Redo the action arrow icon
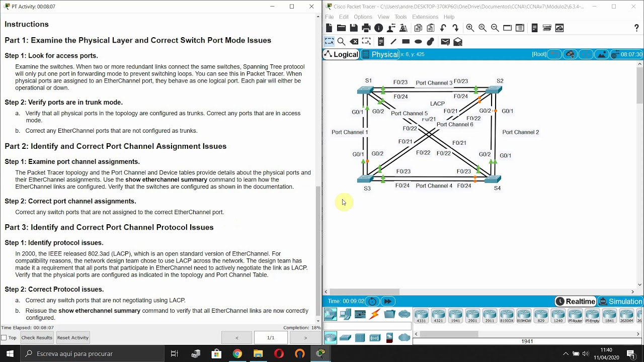 point(455,28)
